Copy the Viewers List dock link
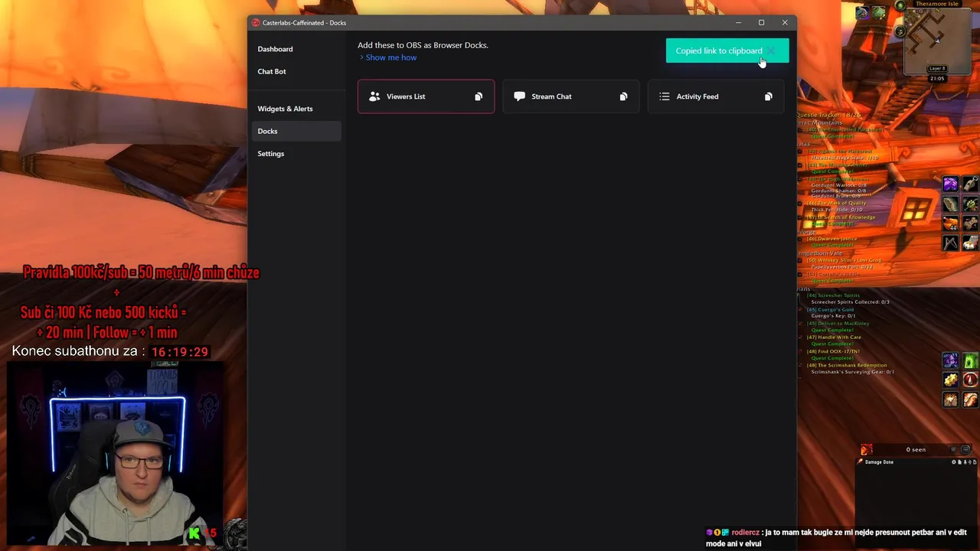Image resolution: width=980 pixels, height=551 pixels. (x=479, y=96)
